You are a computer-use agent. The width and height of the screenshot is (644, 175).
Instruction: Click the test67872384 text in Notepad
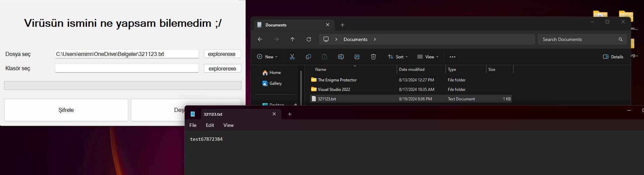[206, 139]
